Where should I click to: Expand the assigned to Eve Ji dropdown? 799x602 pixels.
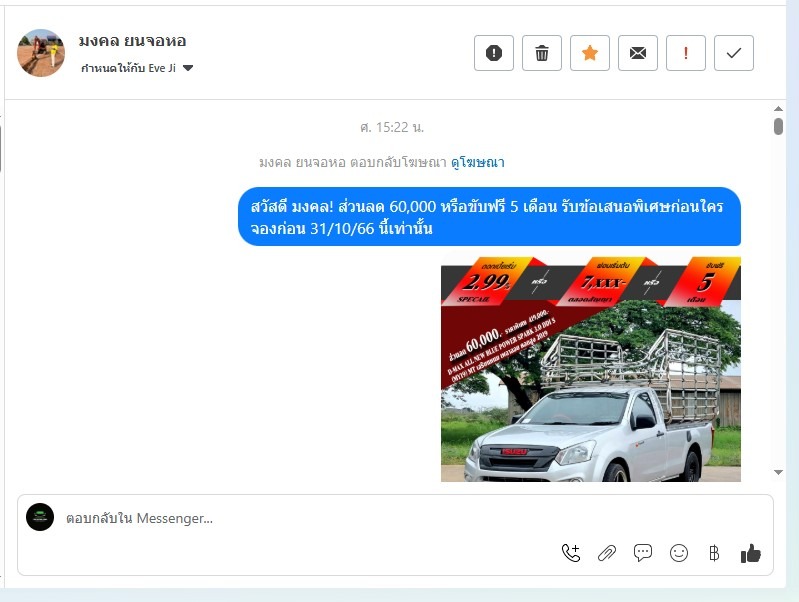pos(188,68)
